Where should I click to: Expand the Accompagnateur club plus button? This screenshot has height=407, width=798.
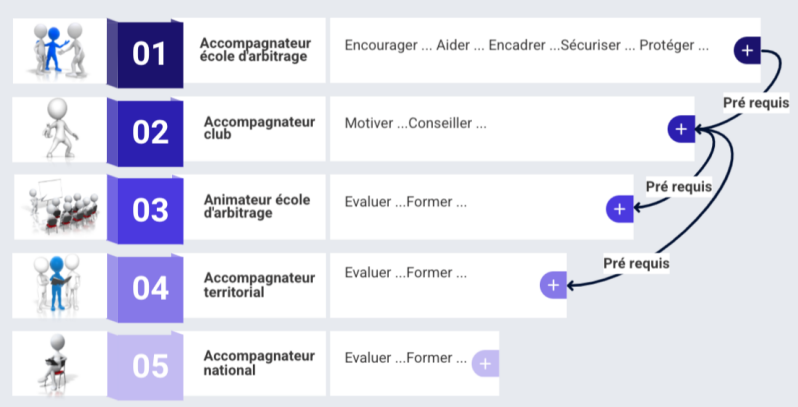(x=681, y=128)
